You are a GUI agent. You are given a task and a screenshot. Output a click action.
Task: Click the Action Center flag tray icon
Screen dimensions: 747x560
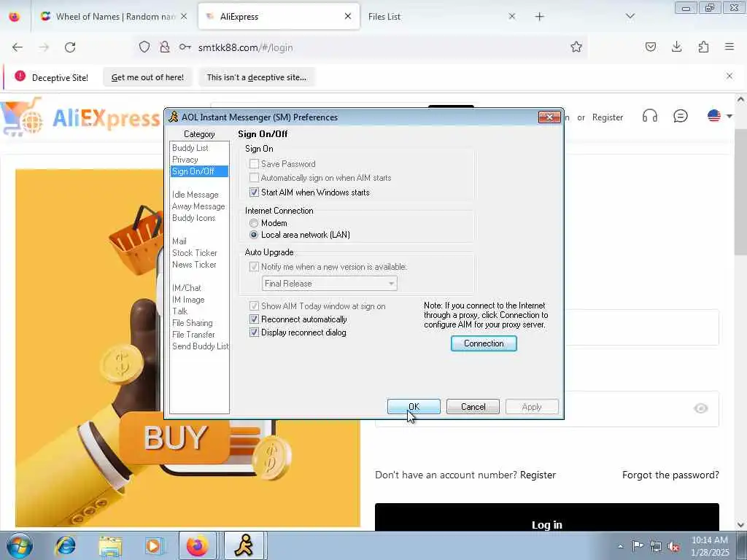(x=638, y=545)
